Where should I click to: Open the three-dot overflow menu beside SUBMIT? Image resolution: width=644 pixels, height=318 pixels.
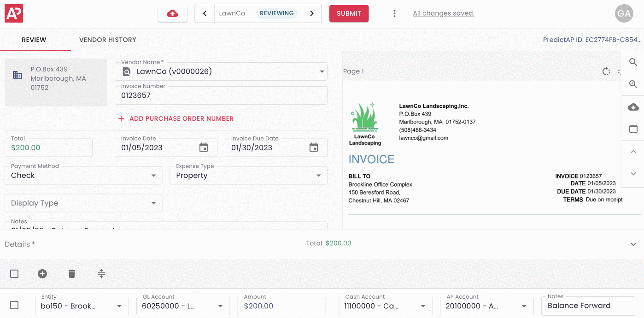[394, 13]
